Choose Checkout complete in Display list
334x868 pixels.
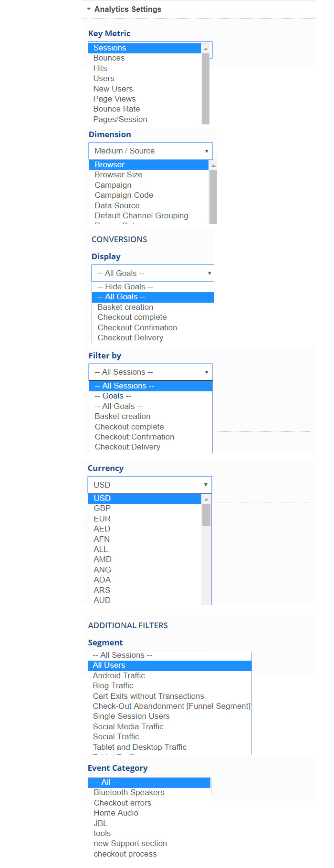coord(132,317)
